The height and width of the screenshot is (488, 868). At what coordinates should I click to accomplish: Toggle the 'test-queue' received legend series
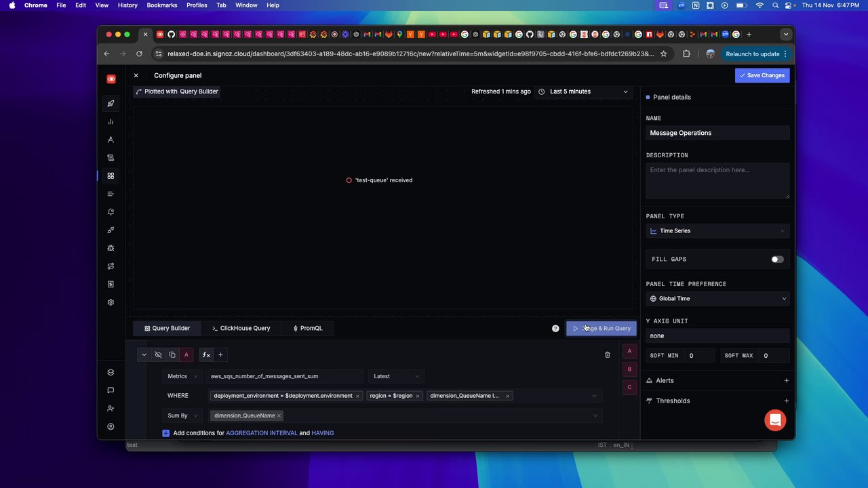(x=379, y=180)
